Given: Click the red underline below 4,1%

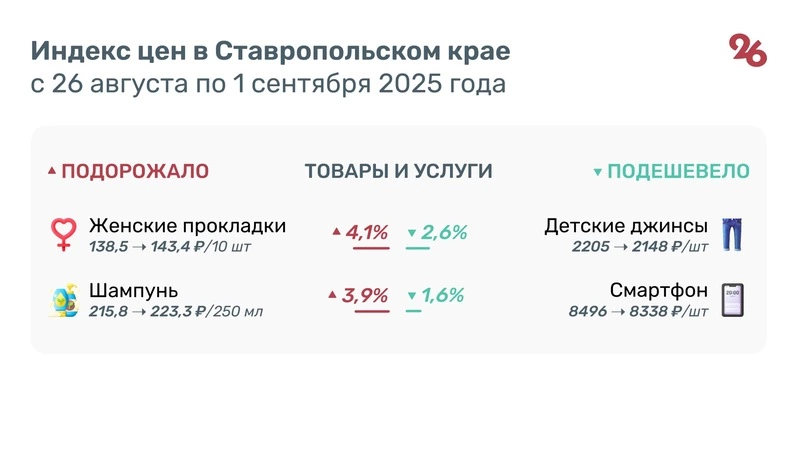Looking at the screenshot, I should (x=370, y=247).
